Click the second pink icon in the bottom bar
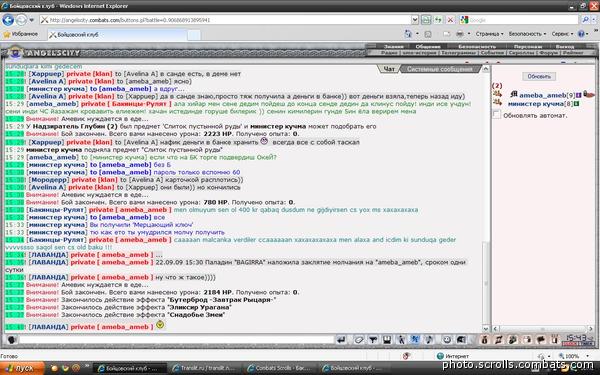The image size is (600, 375). tap(499, 340)
